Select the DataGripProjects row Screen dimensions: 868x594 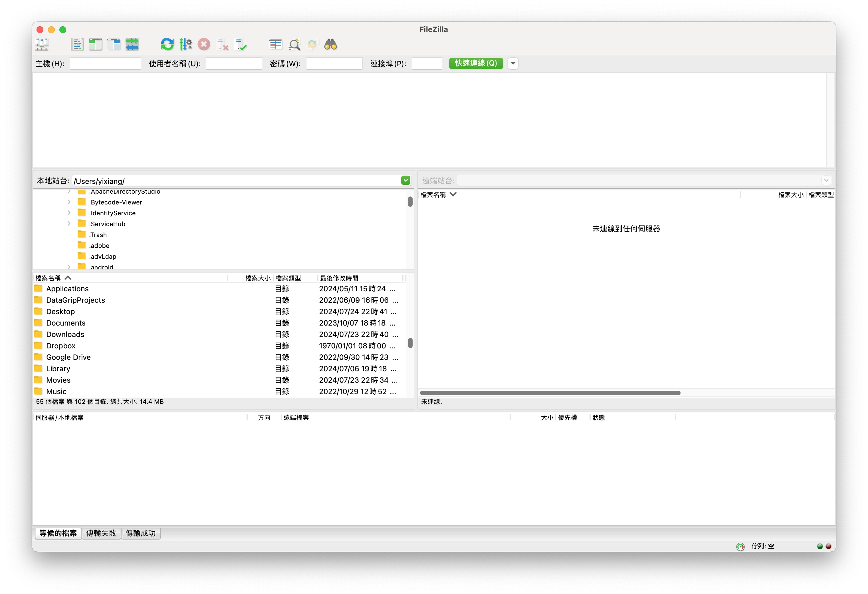click(219, 300)
